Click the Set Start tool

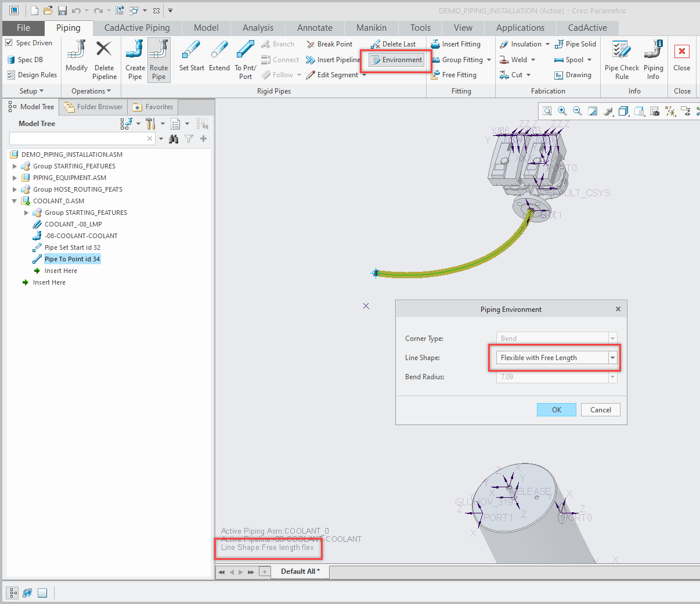[192, 57]
